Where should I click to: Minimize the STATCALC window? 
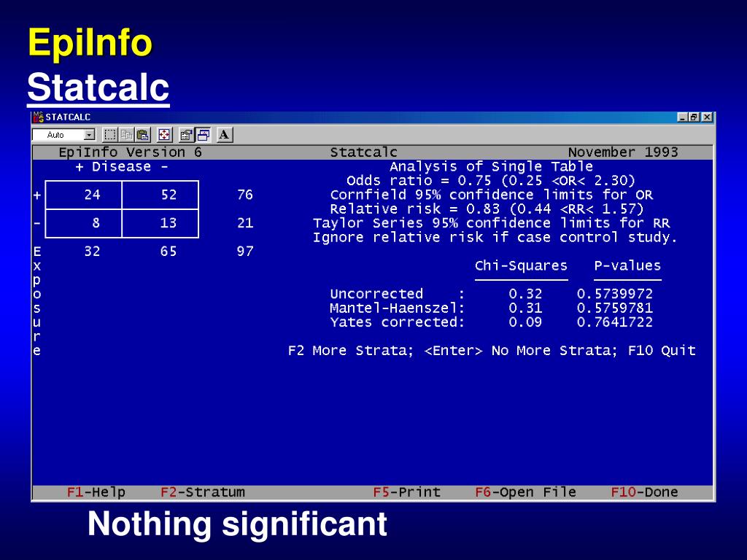coord(682,117)
